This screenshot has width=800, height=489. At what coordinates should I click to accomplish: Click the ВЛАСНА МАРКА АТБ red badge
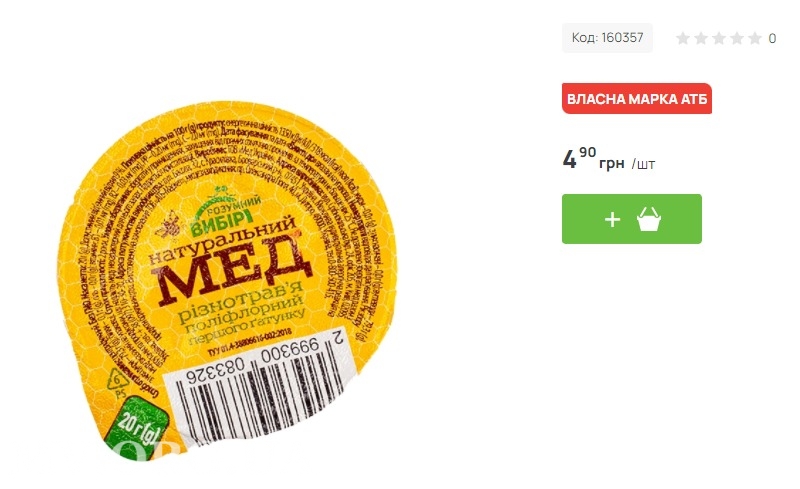click(x=637, y=99)
